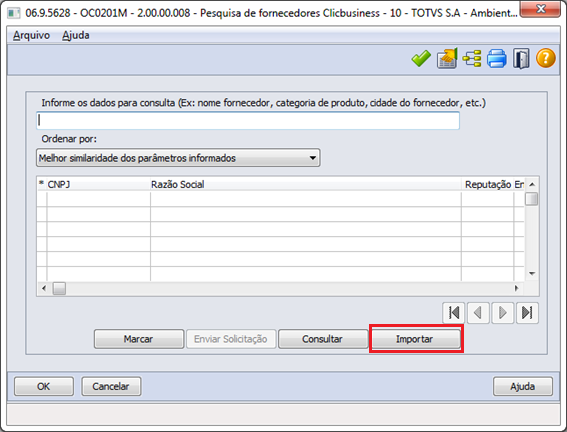Go to first record navigation button
Screen dimensions: 567x432
[x=454, y=313]
